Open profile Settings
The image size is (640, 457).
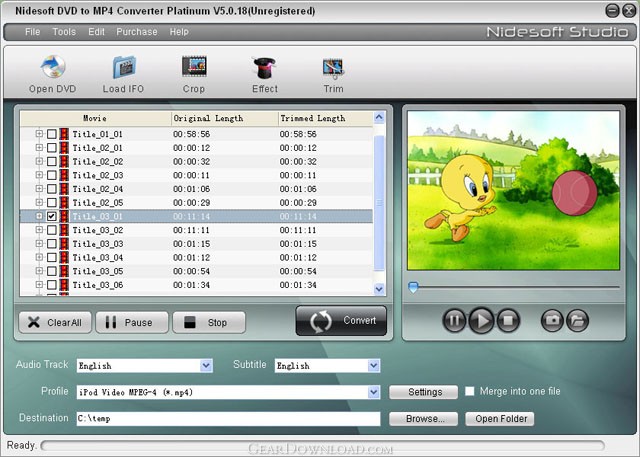click(423, 392)
